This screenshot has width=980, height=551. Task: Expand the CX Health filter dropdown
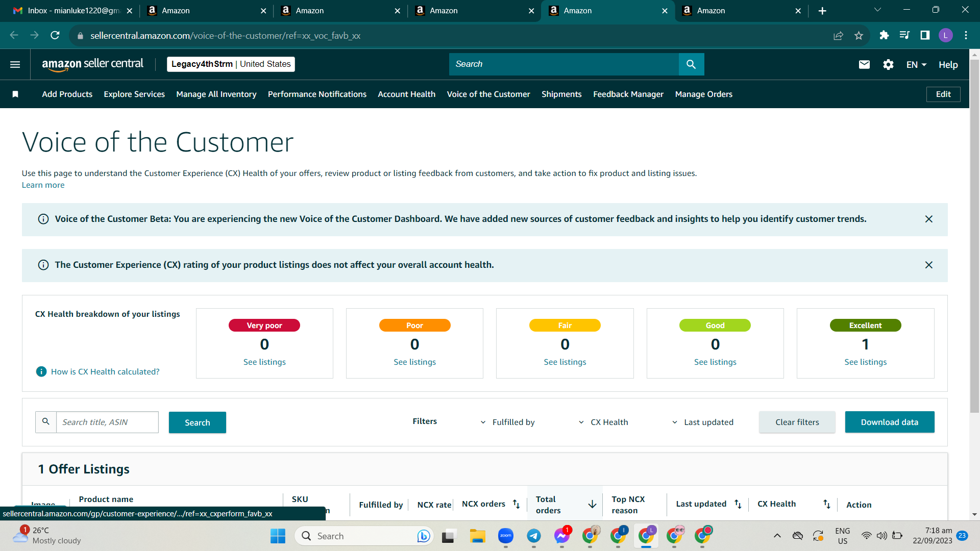[x=603, y=422]
